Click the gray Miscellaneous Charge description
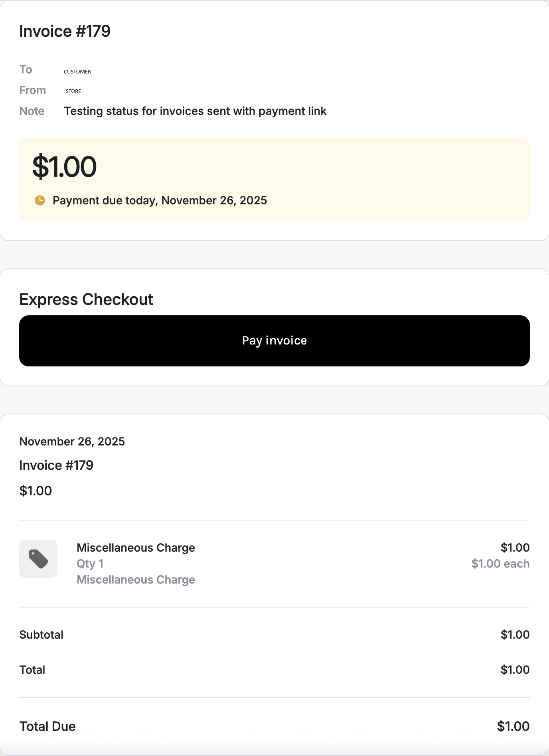 click(x=136, y=580)
